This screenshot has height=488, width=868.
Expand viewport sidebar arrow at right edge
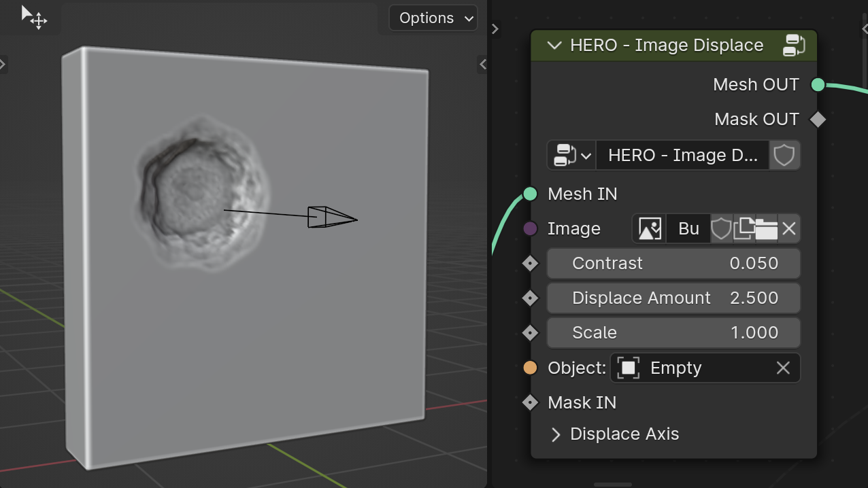coord(483,65)
